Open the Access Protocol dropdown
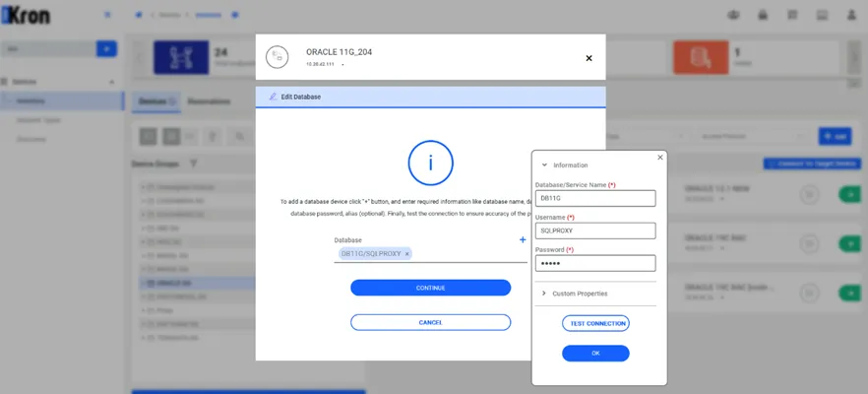 752,136
